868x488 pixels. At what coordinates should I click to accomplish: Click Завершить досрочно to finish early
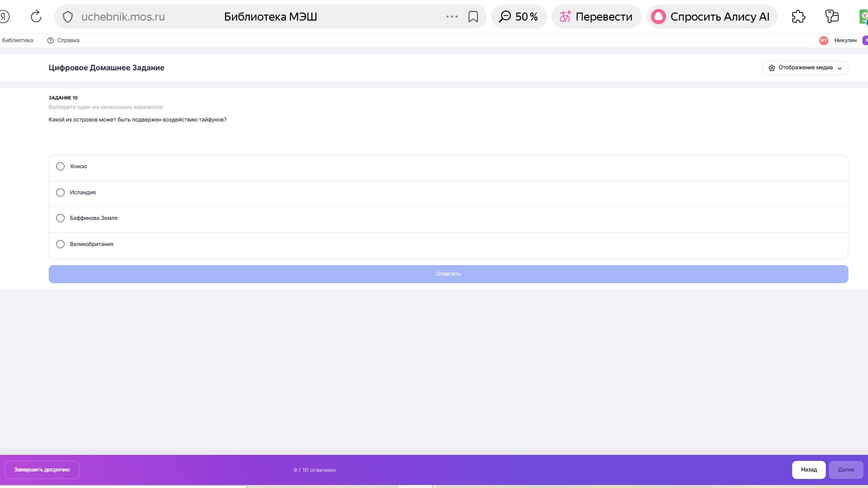point(42,470)
